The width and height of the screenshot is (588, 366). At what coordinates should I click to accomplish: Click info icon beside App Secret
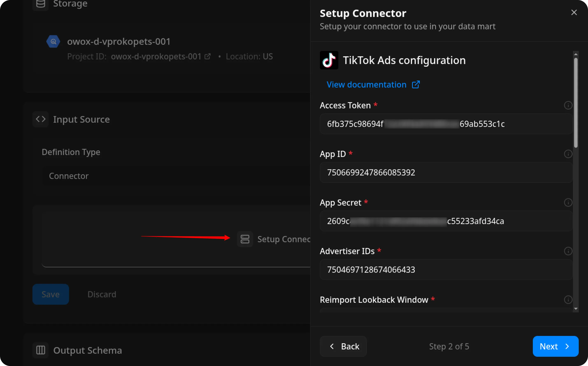[568, 203]
